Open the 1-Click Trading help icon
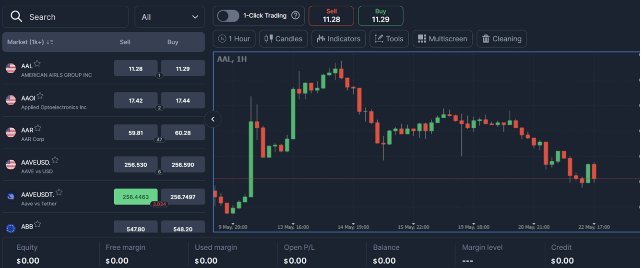Image resolution: width=644 pixels, height=268 pixels. pos(296,15)
